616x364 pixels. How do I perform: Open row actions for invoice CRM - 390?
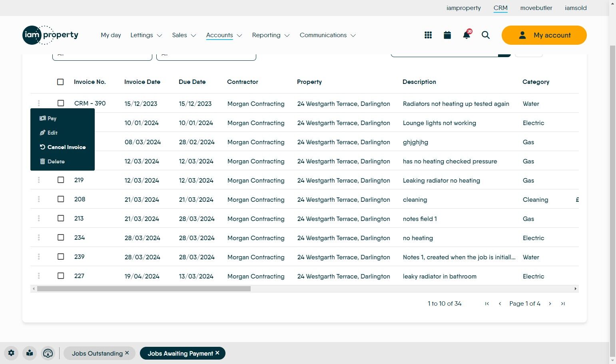tap(39, 103)
